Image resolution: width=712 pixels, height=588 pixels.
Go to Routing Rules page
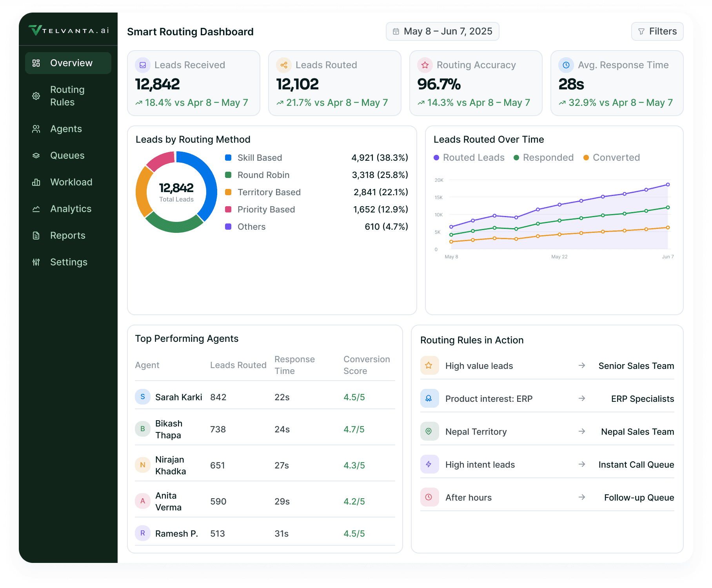point(68,96)
